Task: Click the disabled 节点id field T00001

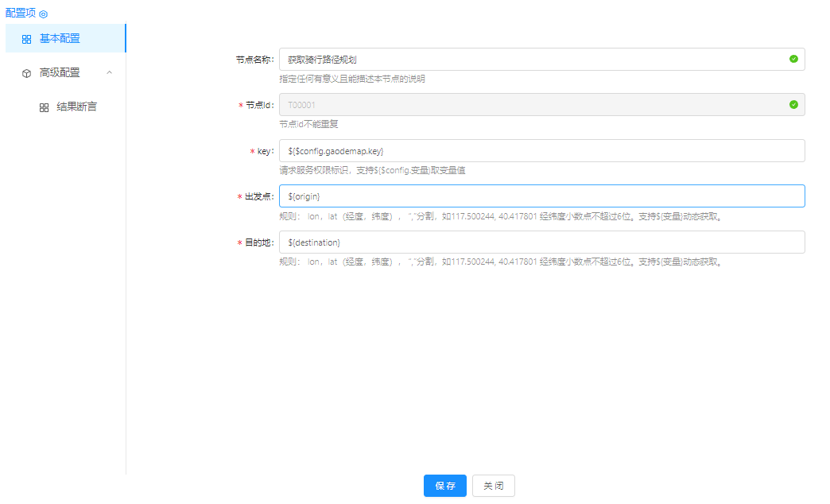Action: click(533, 105)
